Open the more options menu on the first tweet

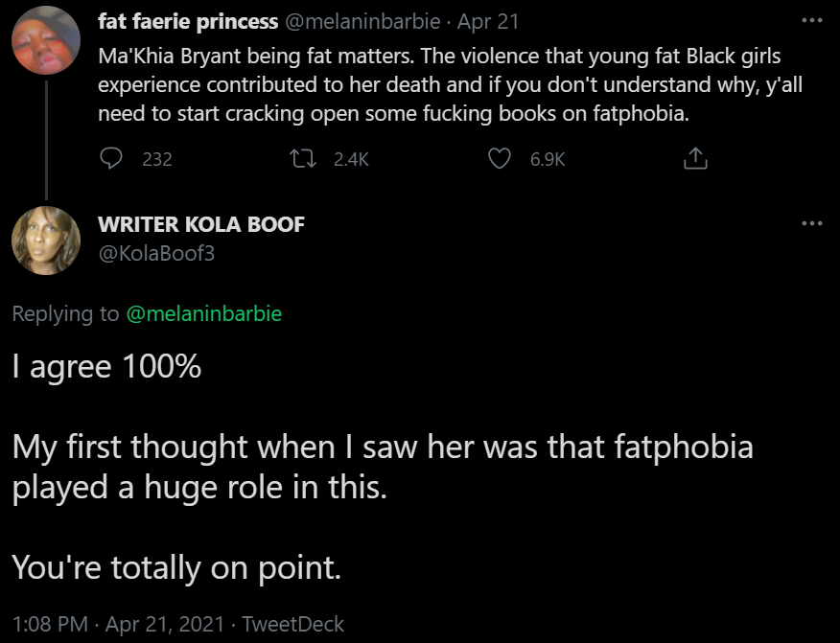811,21
